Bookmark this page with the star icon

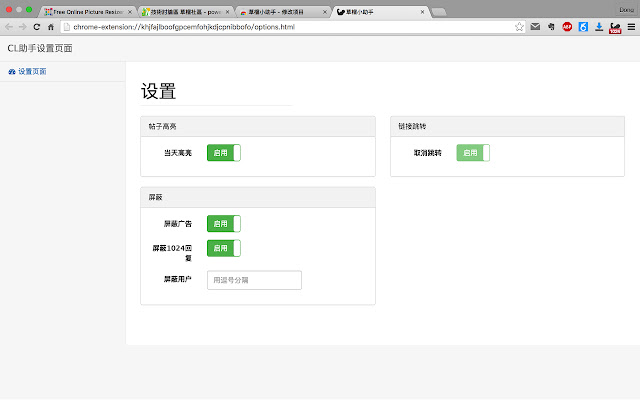click(x=519, y=27)
